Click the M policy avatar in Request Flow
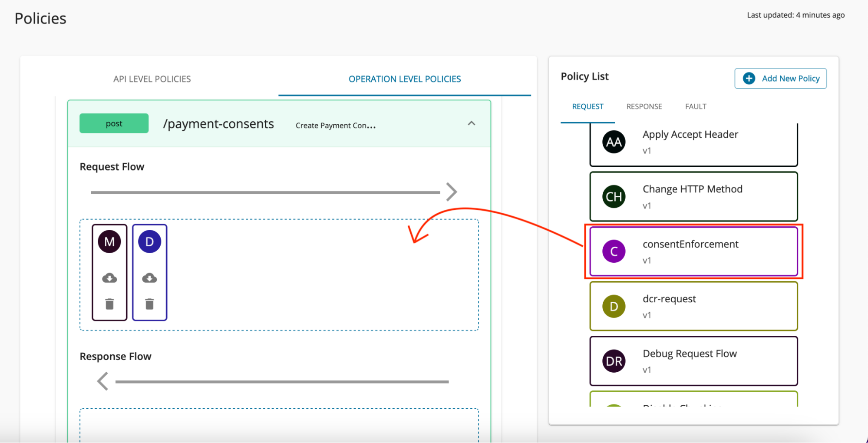This screenshot has height=443, width=868. pyautogui.click(x=109, y=241)
